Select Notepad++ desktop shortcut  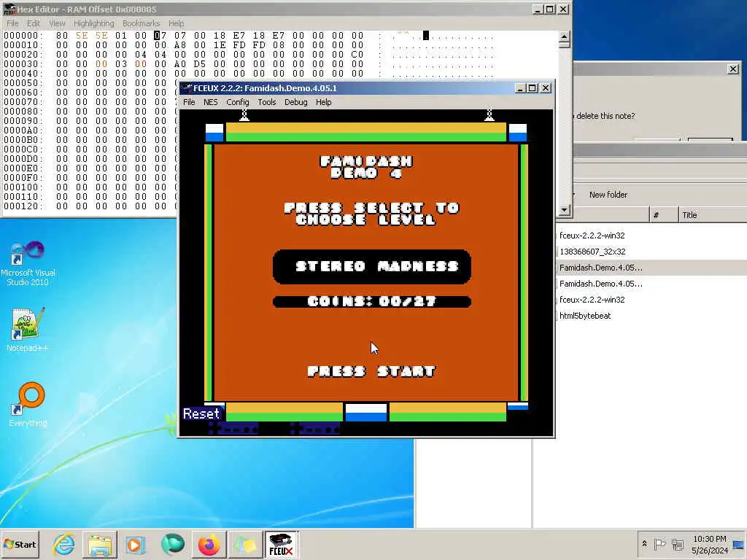tap(28, 330)
